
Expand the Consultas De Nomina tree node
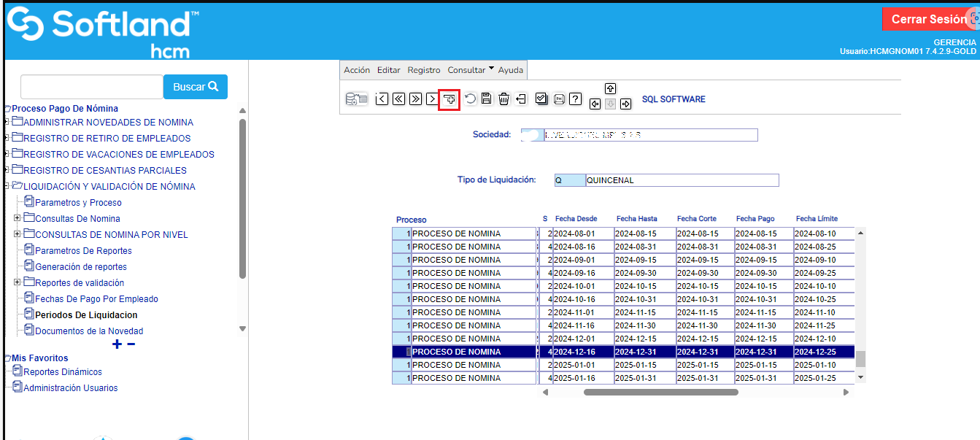18,218
